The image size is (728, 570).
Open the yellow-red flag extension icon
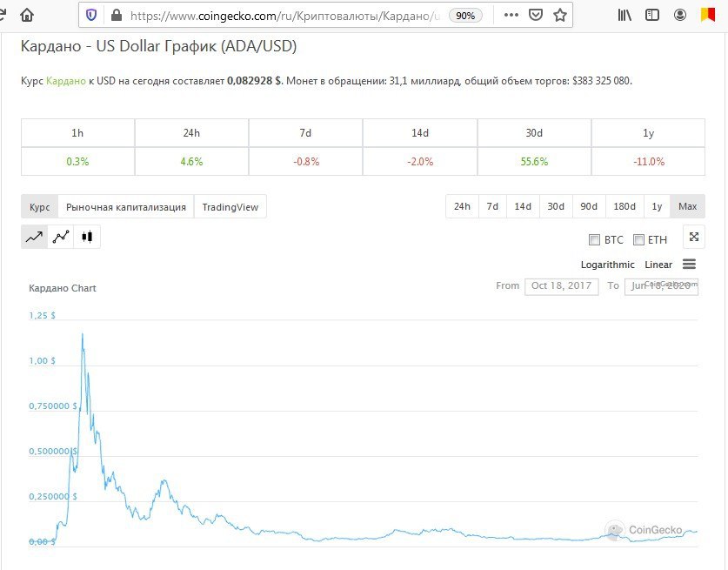point(708,15)
